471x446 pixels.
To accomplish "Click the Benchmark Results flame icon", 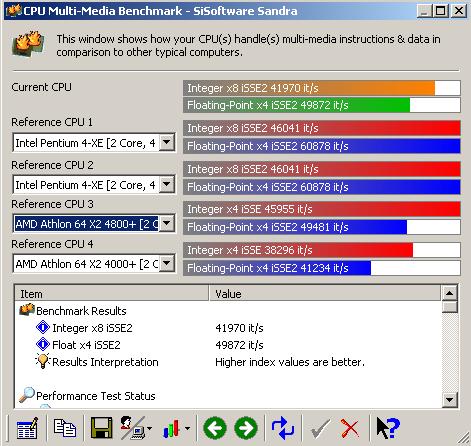I will pyautogui.click(x=27, y=310).
